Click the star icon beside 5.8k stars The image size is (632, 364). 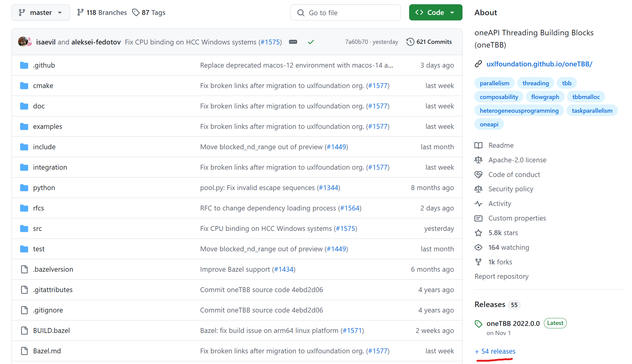point(478,233)
